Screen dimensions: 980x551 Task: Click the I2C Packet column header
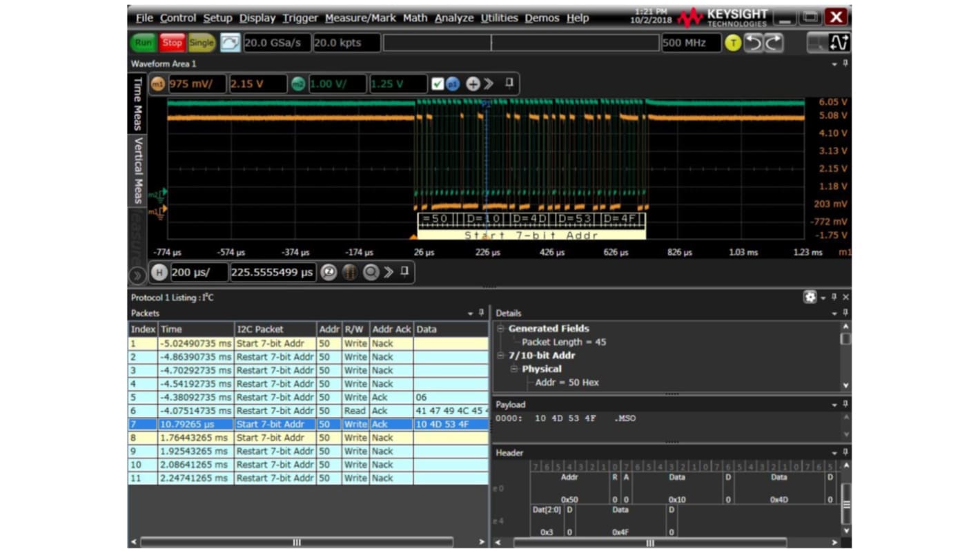[x=275, y=329]
